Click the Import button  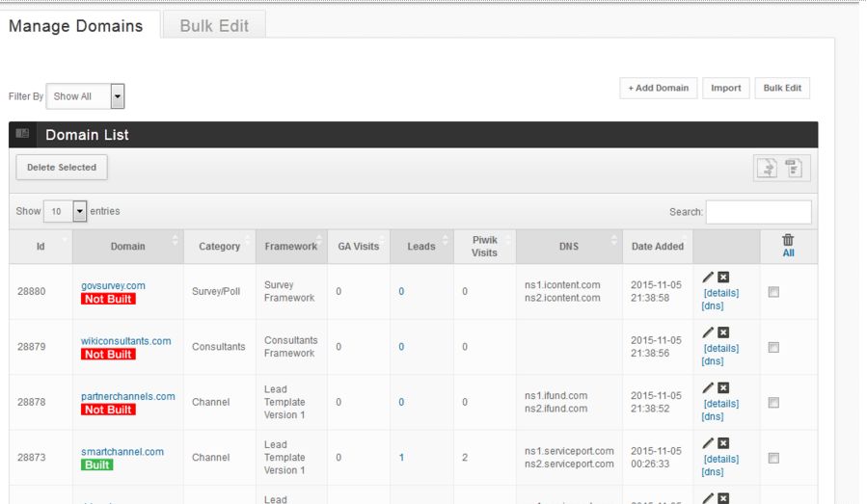pos(725,88)
